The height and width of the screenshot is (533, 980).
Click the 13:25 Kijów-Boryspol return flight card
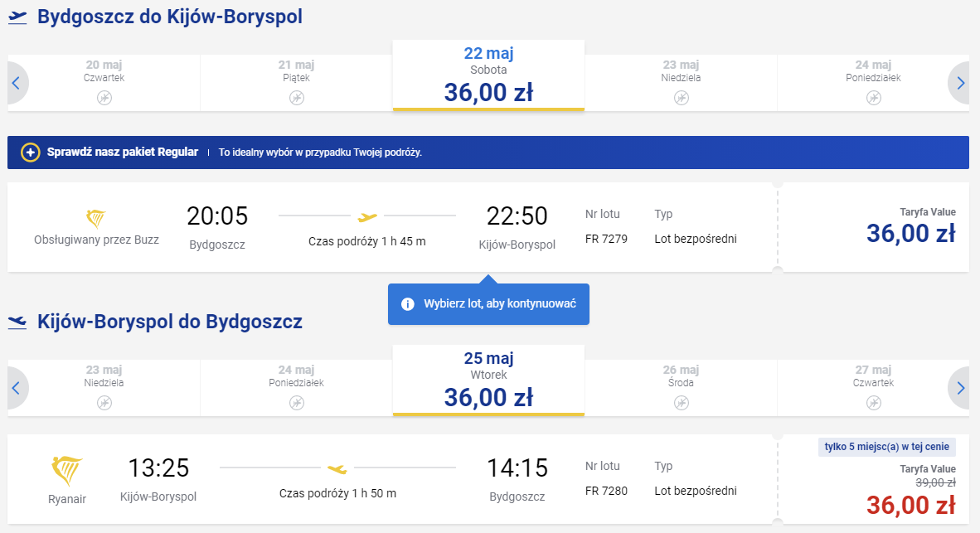[392, 480]
